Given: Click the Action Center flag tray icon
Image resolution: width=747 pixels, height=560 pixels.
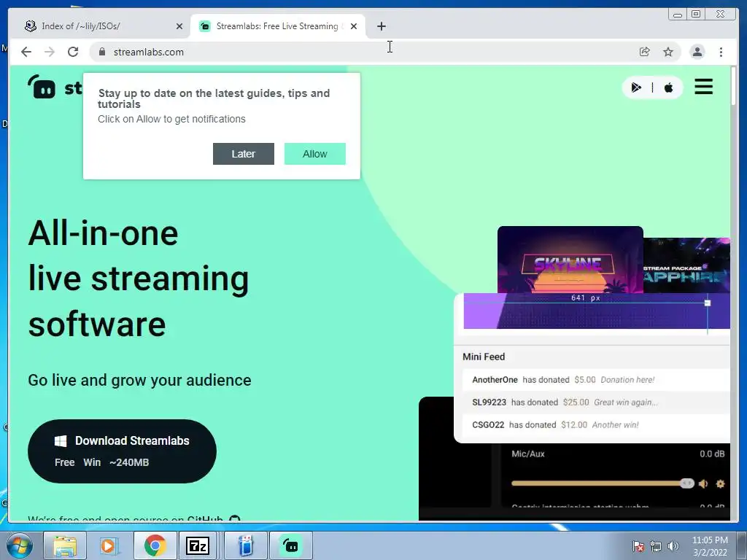Looking at the screenshot, I should pyautogui.click(x=638, y=546).
